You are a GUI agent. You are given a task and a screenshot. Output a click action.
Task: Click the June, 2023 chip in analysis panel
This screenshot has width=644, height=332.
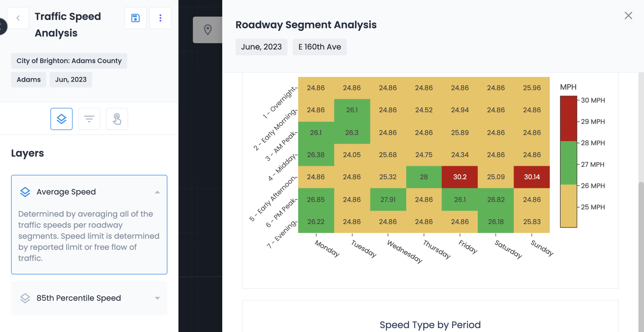coord(261,47)
